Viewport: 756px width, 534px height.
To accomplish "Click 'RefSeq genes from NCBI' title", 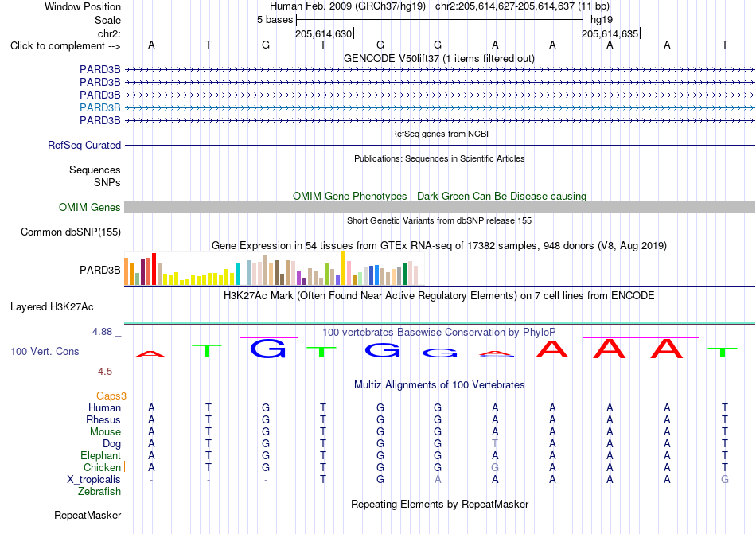I will pyautogui.click(x=439, y=134).
